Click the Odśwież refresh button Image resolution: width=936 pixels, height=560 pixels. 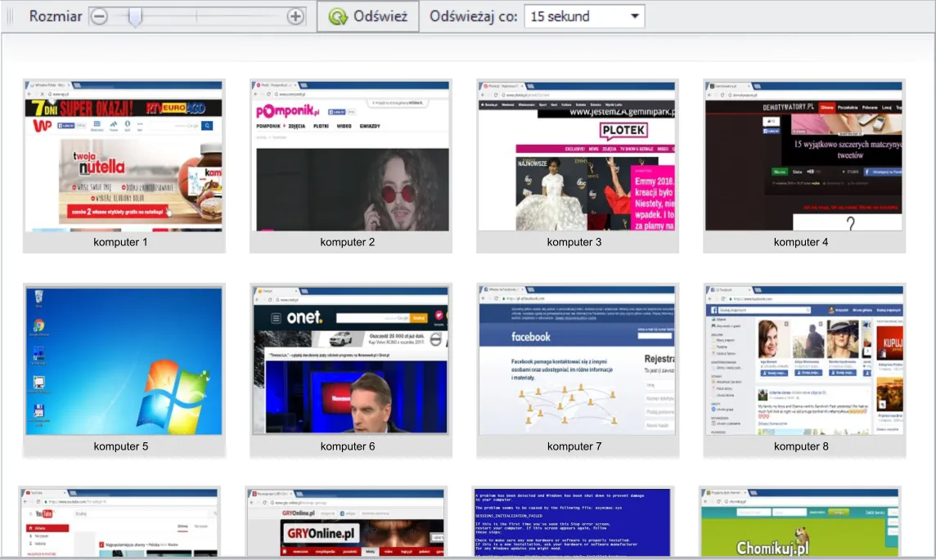click(367, 16)
